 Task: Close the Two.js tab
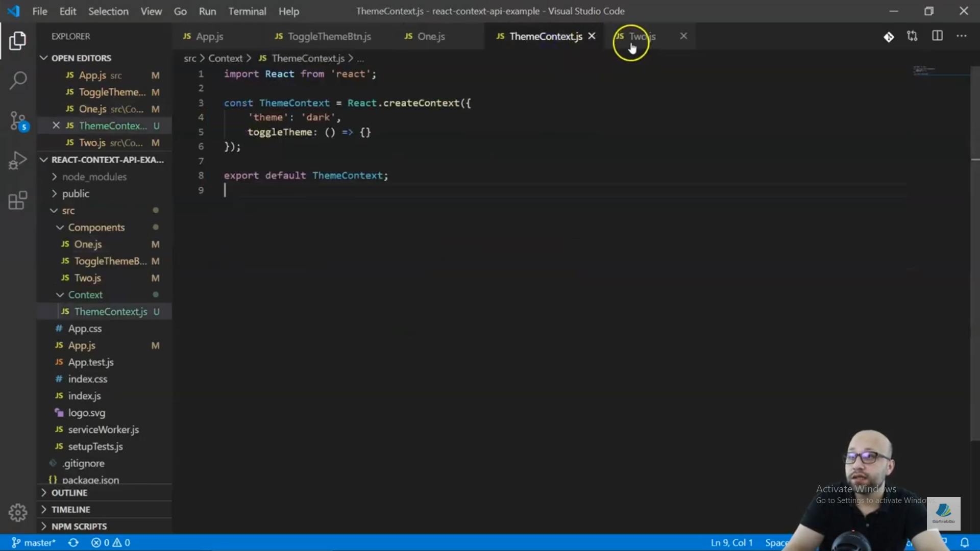click(x=683, y=36)
